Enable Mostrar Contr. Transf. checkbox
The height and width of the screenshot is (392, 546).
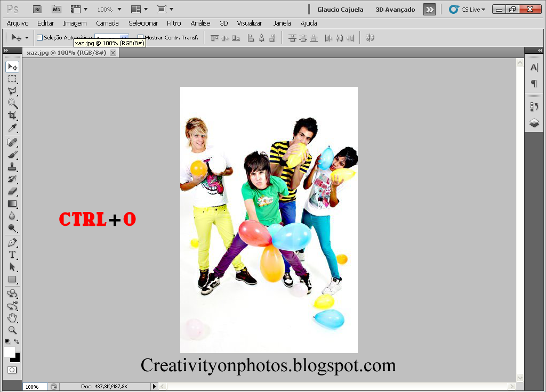pyautogui.click(x=140, y=37)
